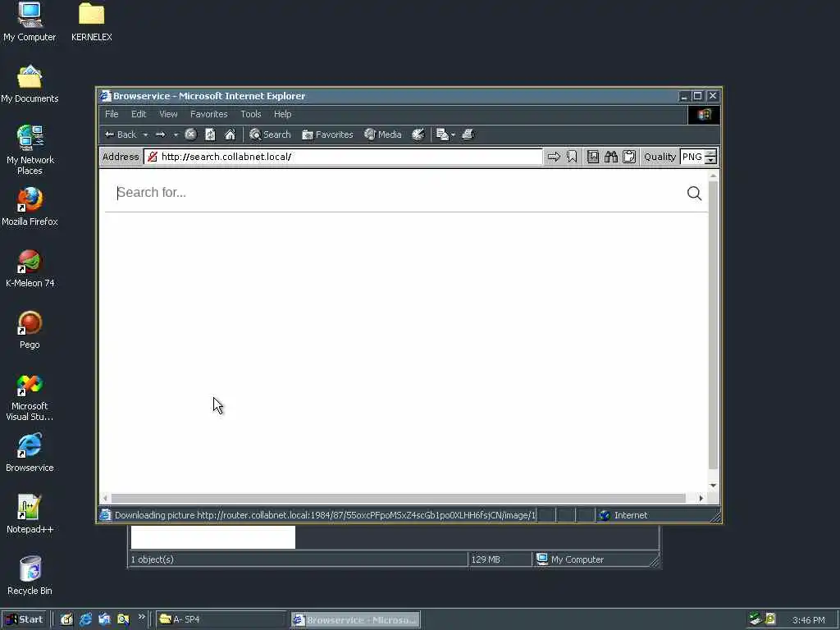Open the Help menu
840x630 pixels.
pyautogui.click(x=282, y=114)
